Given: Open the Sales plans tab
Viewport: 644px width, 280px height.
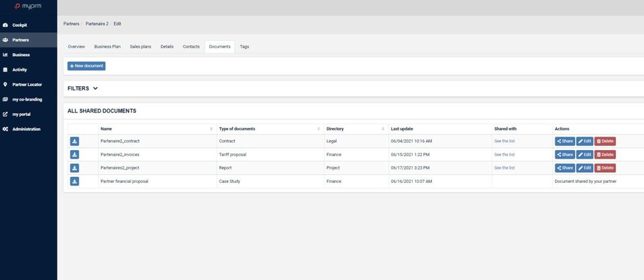Looking at the screenshot, I should [140, 47].
